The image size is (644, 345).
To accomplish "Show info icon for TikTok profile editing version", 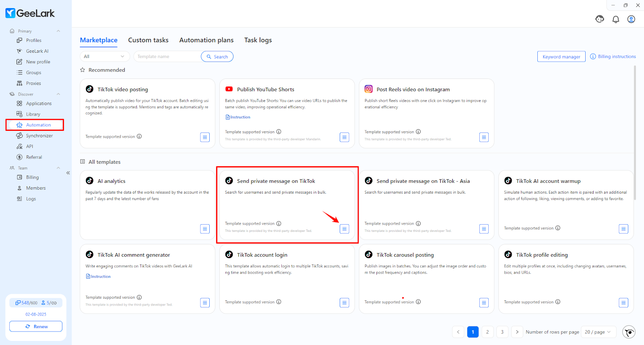I will pos(558,302).
